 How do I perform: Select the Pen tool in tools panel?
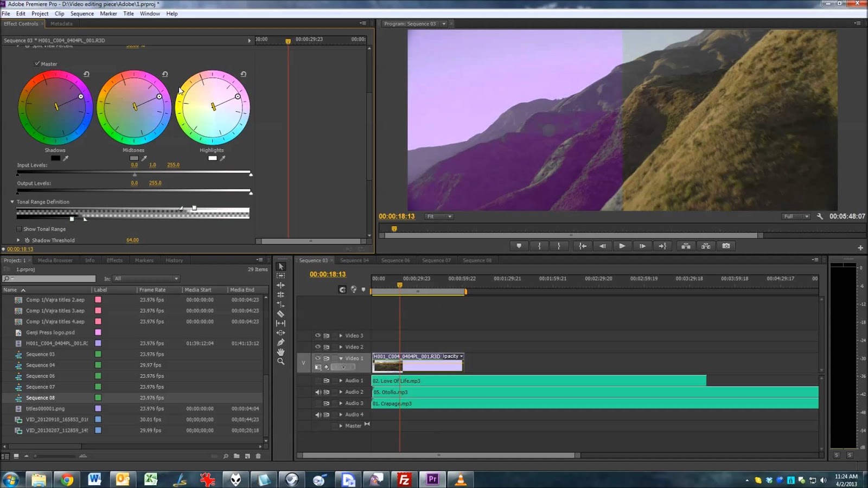(x=280, y=342)
